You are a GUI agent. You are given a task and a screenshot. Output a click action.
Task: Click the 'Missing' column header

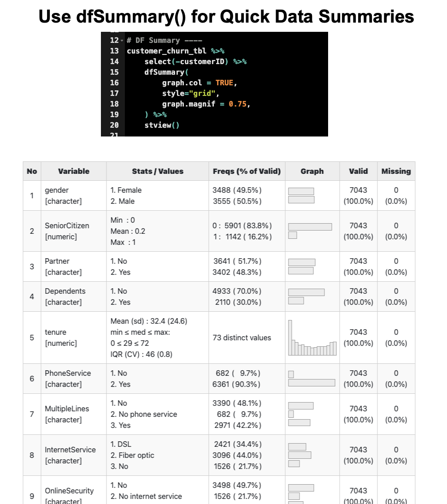point(396,172)
